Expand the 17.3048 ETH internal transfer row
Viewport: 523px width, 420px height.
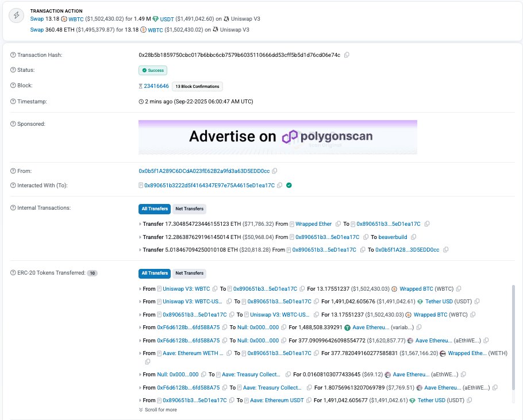pyautogui.click(x=140, y=224)
